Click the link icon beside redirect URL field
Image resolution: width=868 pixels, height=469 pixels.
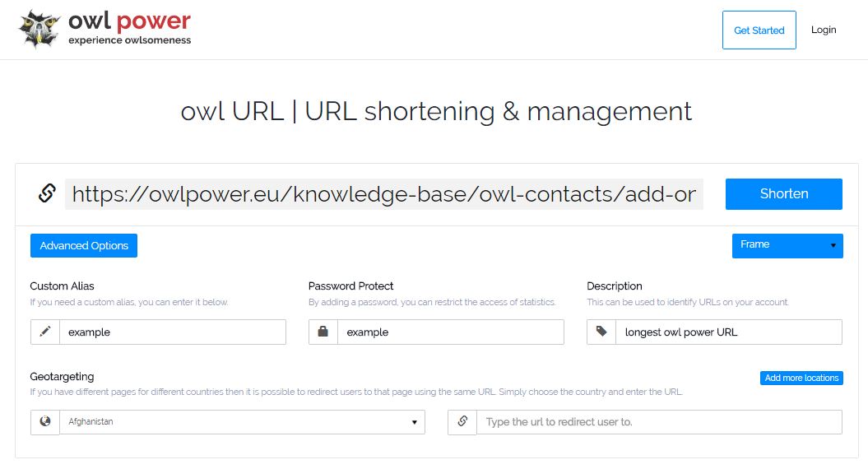[462, 422]
